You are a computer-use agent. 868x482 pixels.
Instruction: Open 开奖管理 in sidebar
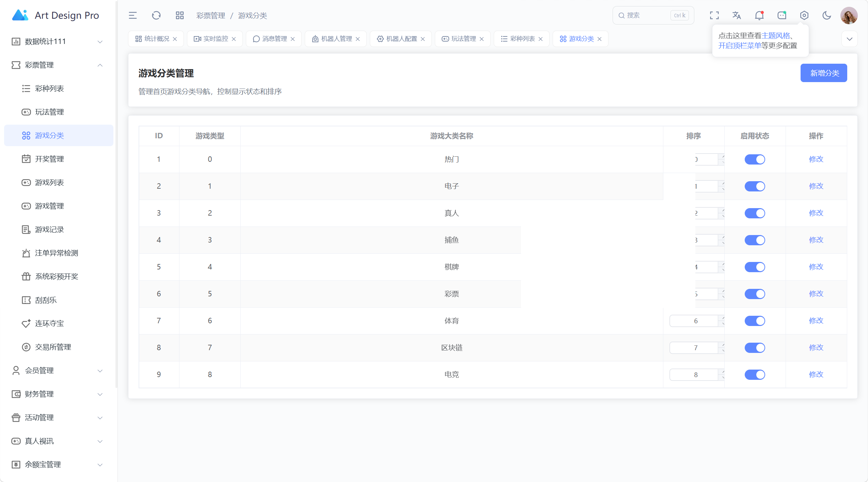tap(59, 159)
